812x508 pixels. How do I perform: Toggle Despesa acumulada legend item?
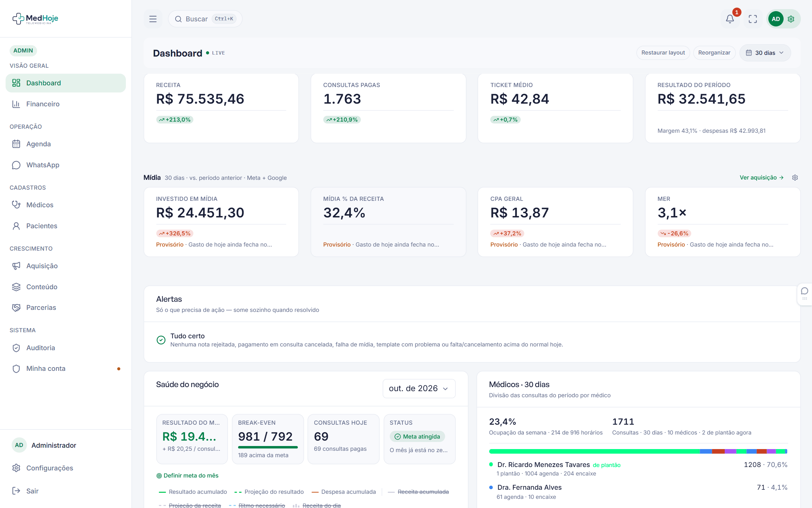[344, 492]
